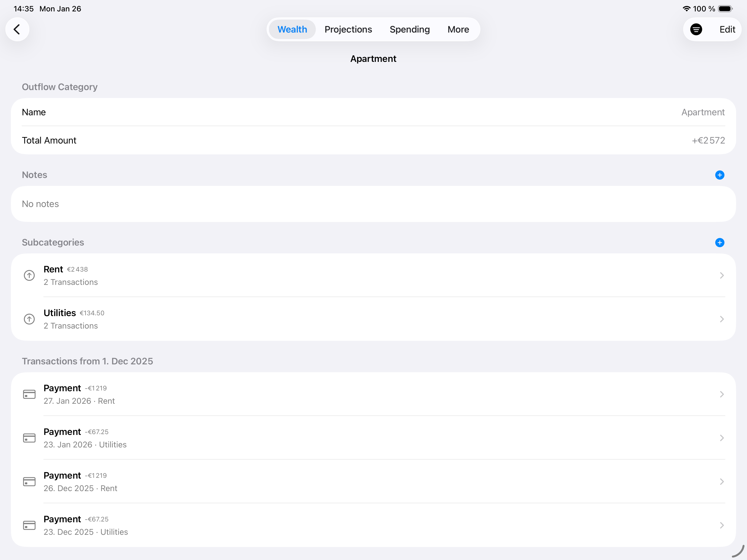Switch to the Wealth tab
Screen dimensions: 747x560
click(292, 29)
